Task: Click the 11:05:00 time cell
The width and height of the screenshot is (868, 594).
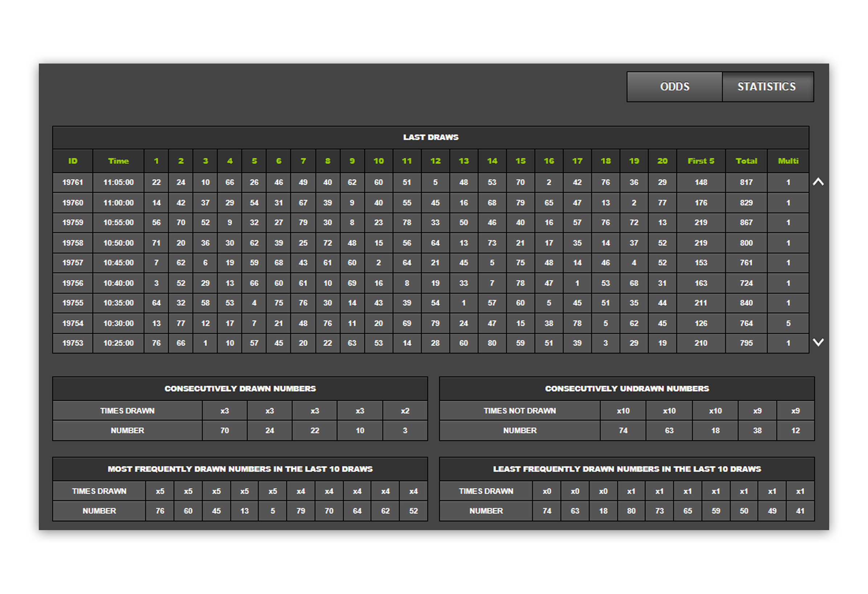Action: [x=118, y=182]
